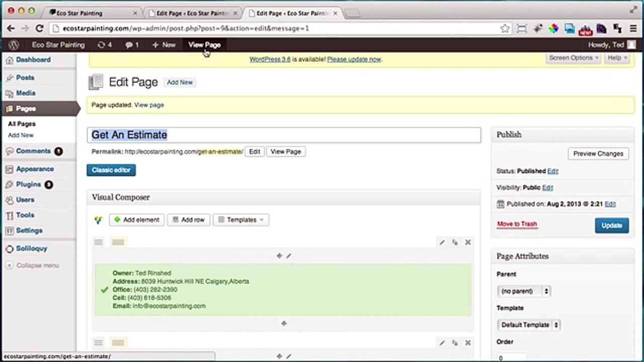Edit the page Status via its Edit link

[x=552, y=171]
